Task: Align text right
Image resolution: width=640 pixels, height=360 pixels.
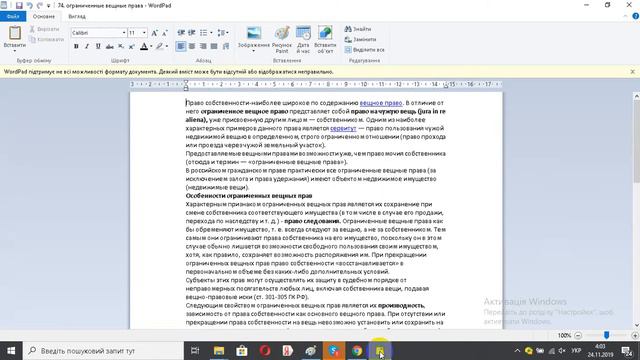Action: pyautogui.click(x=203, y=47)
